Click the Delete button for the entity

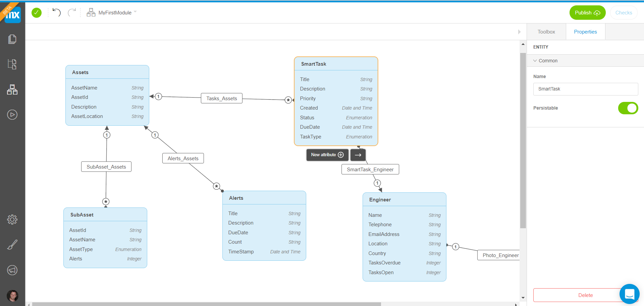pyautogui.click(x=585, y=295)
